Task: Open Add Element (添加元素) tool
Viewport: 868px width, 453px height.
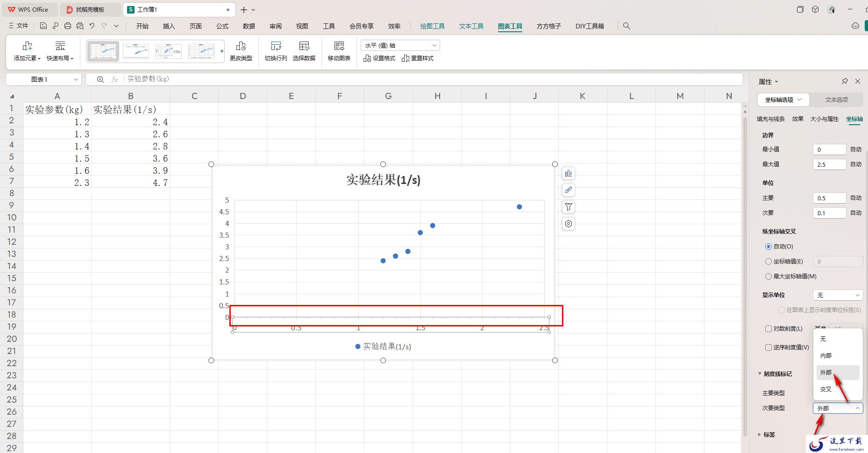Action: click(x=27, y=51)
